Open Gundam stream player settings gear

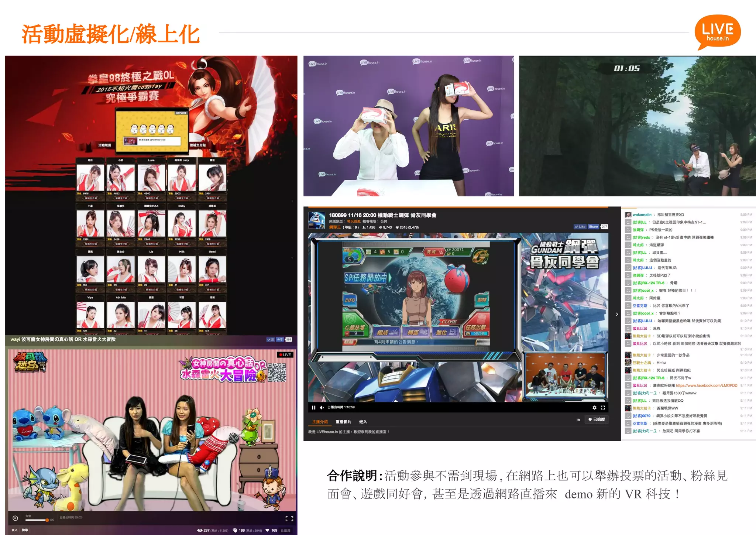tap(594, 408)
